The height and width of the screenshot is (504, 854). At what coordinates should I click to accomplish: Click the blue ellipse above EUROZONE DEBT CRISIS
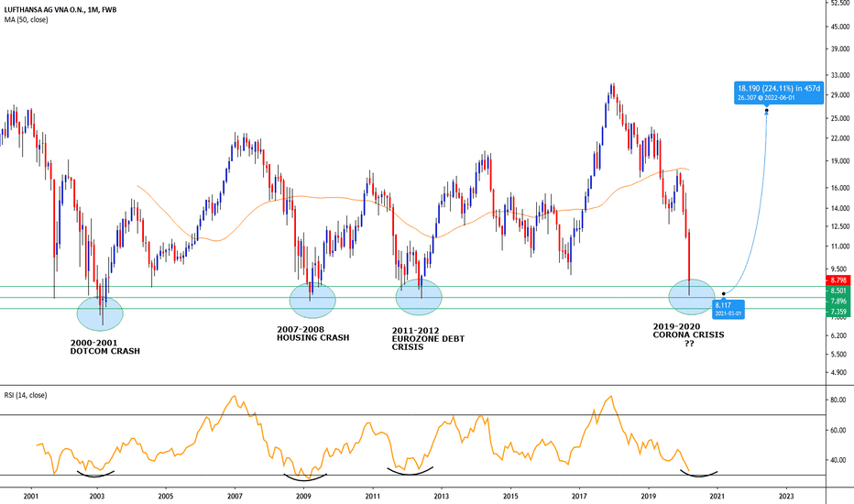coord(419,297)
